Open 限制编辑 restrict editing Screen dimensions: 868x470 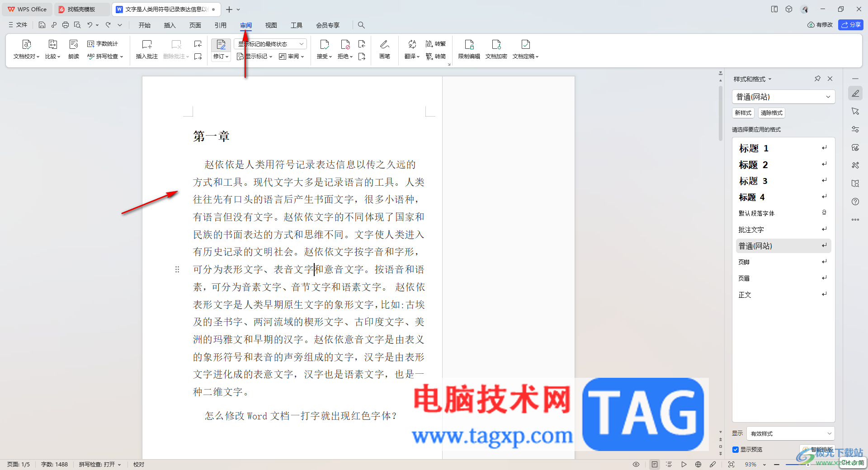(469, 49)
